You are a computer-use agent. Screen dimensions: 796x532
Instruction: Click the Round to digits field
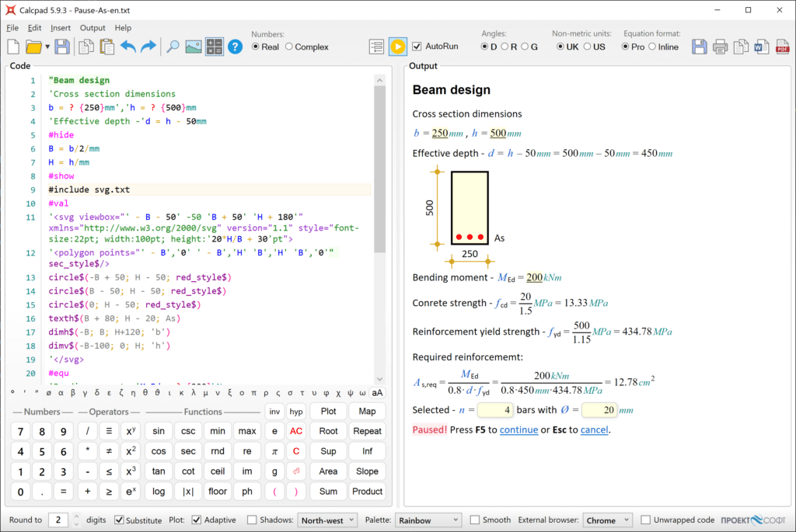58,520
